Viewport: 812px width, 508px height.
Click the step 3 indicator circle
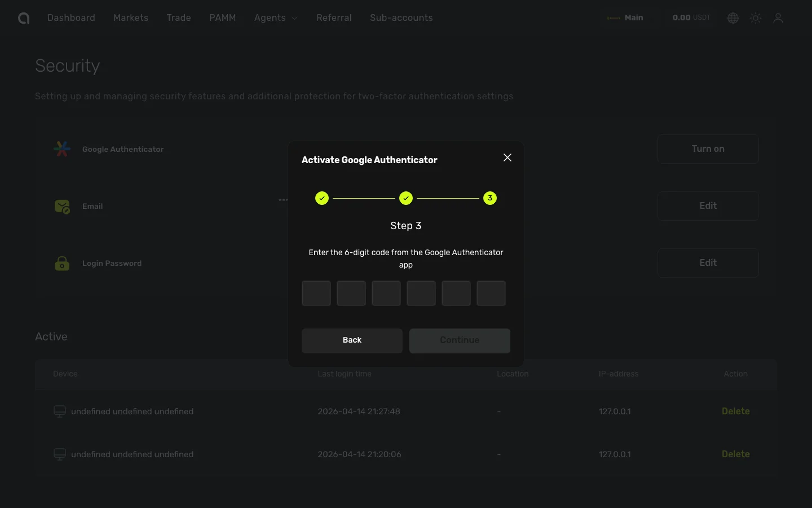pyautogui.click(x=489, y=198)
